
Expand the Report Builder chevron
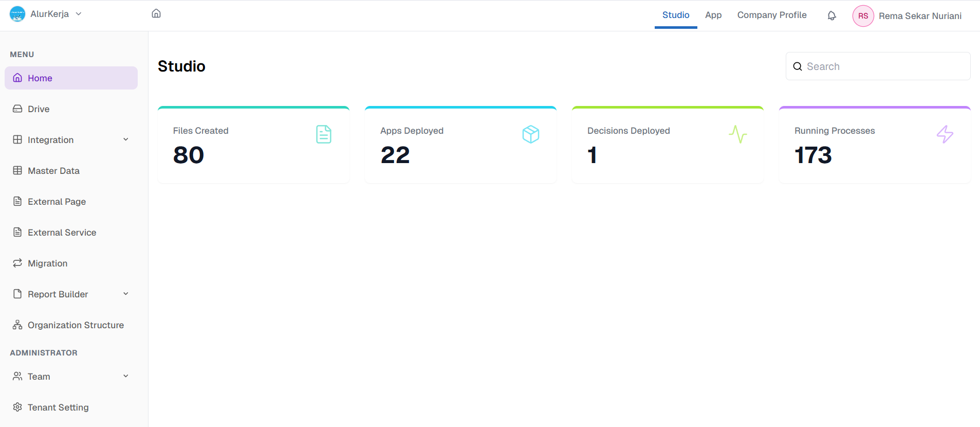[126, 294]
